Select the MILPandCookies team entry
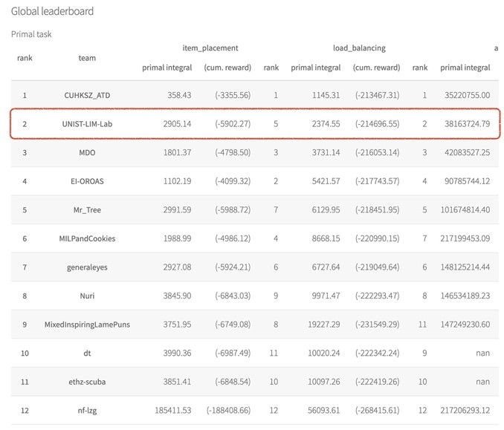This screenshot has height=430, width=504. pos(87,238)
